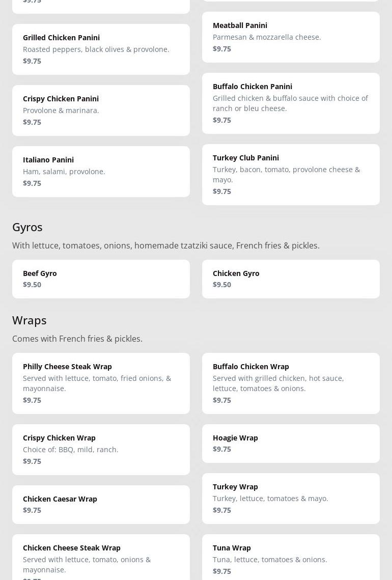Select the Buffalo Chicken Wrap
Image resolution: width=392 pixels, height=580 pixels.
[291, 383]
